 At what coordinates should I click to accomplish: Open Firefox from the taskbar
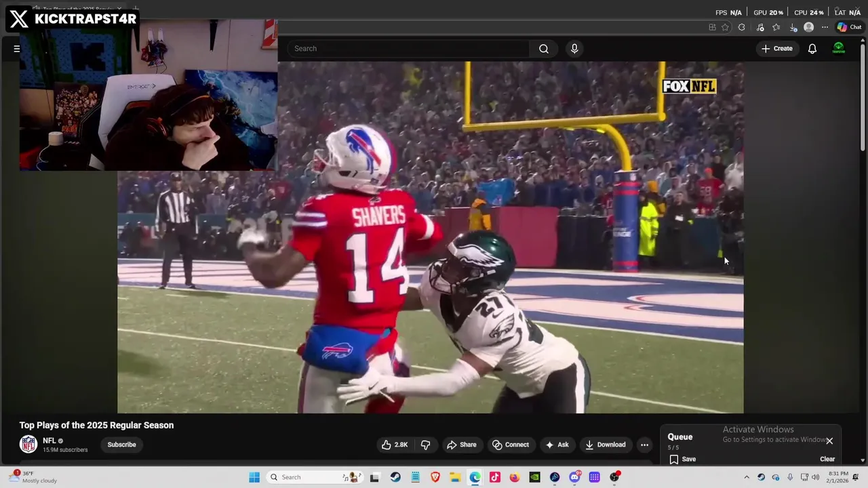(515, 477)
